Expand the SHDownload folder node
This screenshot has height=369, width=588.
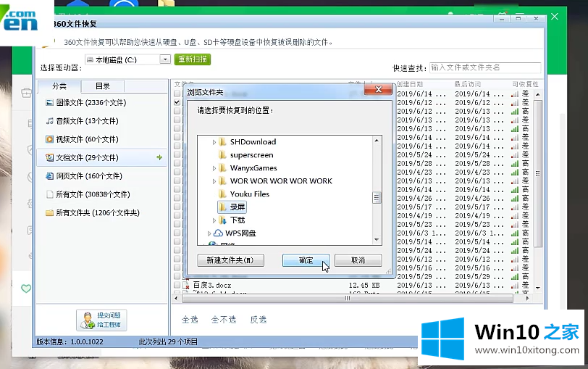point(214,142)
